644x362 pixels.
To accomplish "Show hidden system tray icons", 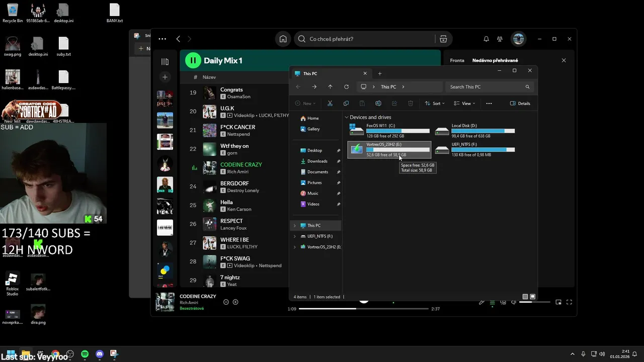I will tap(572, 354).
